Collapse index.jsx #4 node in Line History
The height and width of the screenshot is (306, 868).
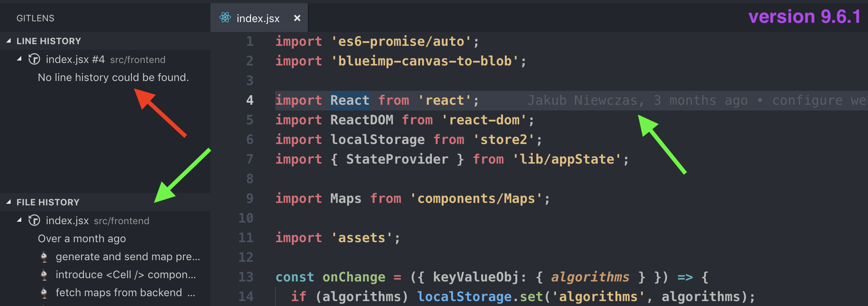click(19, 59)
